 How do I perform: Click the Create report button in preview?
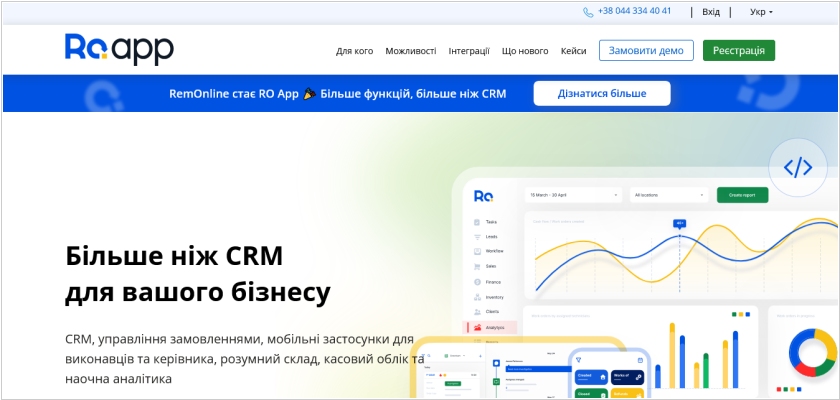(x=742, y=195)
